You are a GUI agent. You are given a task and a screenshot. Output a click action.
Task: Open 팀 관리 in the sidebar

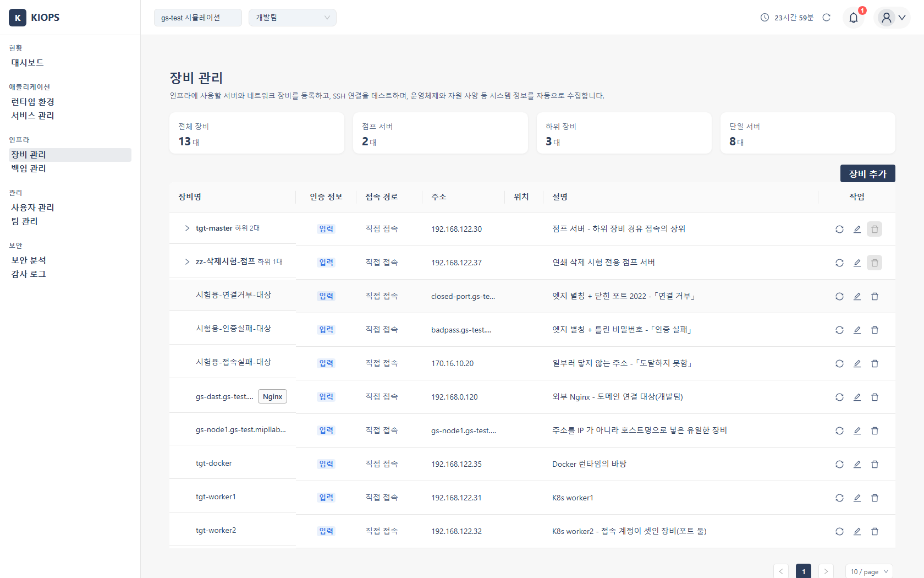click(x=25, y=221)
